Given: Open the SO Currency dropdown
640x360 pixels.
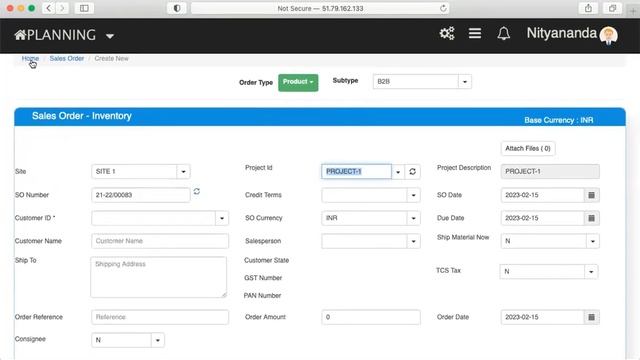Looking at the screenshot, I should point(413,218).
